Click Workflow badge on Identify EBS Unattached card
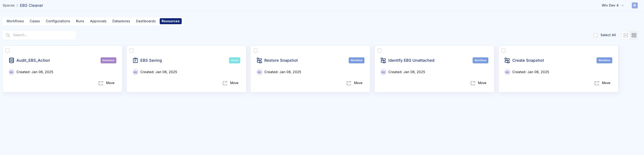The height and width of the screenshot is (155, 644). (x=480, y=60)
